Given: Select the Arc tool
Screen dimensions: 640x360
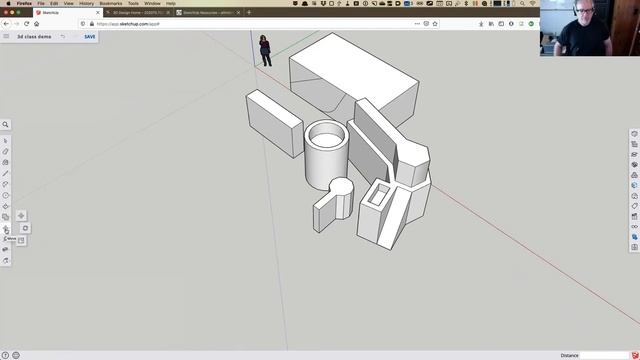Looking at the screenshot, I should pos(5,184).
